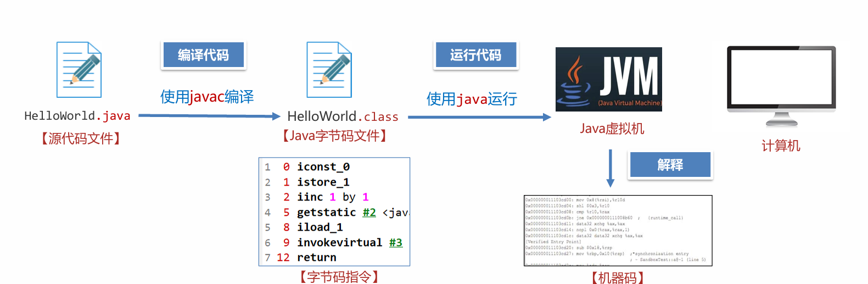Viewport: 868px width, 284px height.
Task: Click the 使用javac编译 label
Action: (x=207, y=97)
